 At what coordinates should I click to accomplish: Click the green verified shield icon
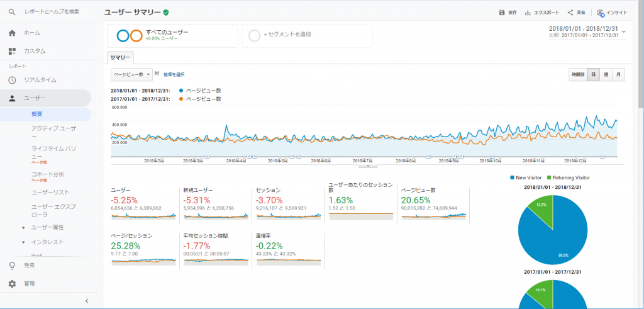[166, 13]
